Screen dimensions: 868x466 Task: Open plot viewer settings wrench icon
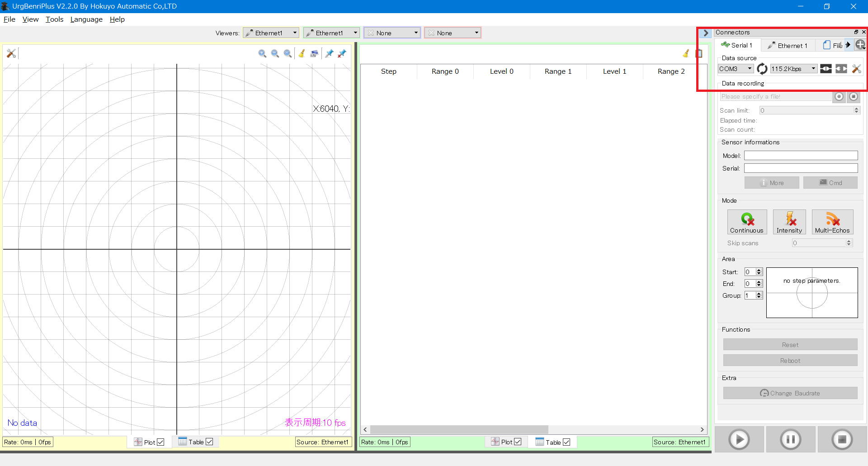[x=11, y=53]
